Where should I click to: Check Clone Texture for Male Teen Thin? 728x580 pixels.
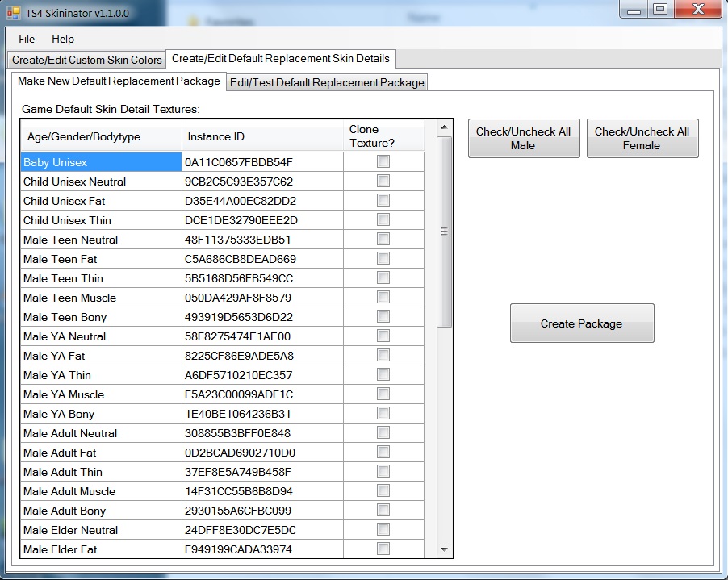point(383,278)
